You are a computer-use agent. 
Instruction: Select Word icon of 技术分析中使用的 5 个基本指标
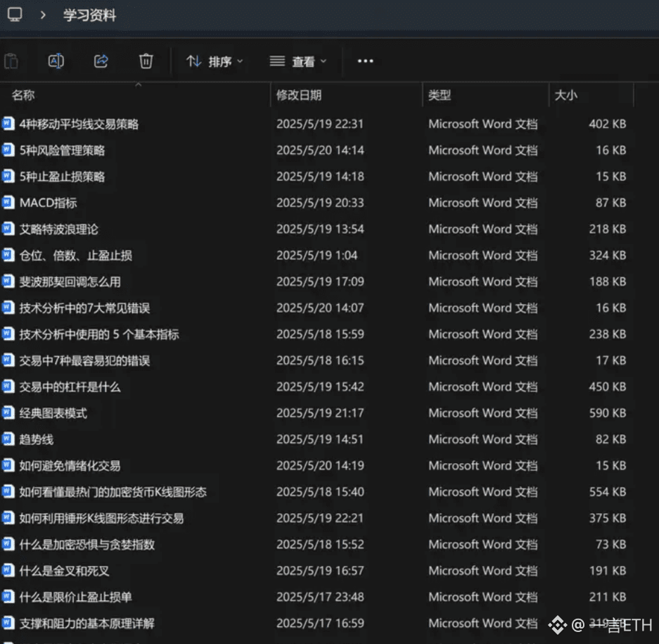click(x=8, y=334)
